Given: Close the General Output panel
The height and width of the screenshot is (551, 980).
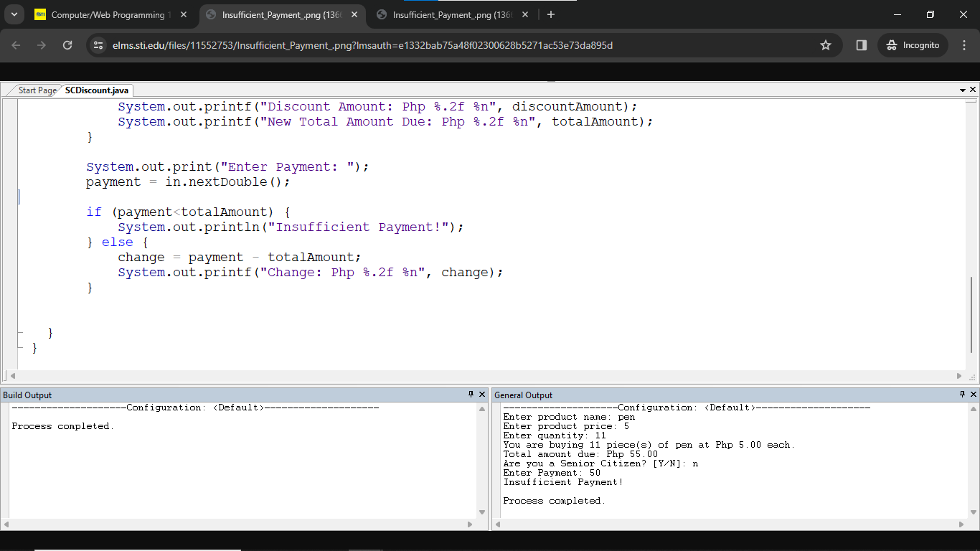Looking at the screenshot, I should [974, 395].
